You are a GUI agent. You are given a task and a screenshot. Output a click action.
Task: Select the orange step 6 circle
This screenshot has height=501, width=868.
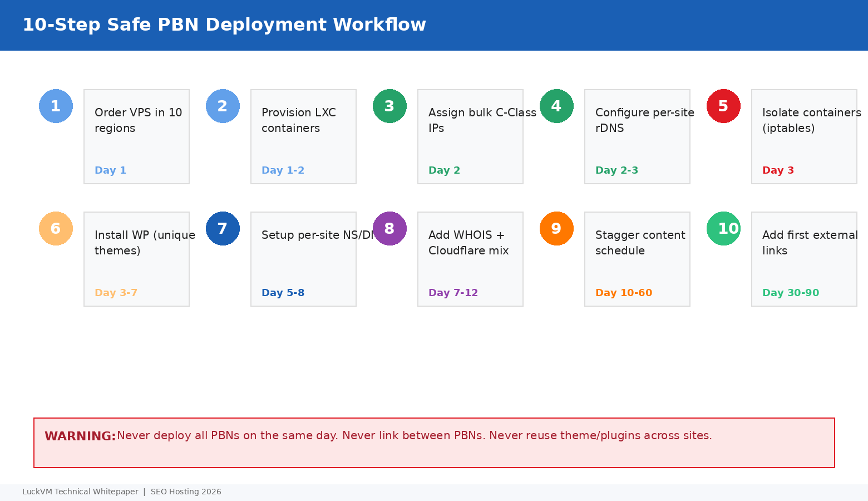pos(56,228)
